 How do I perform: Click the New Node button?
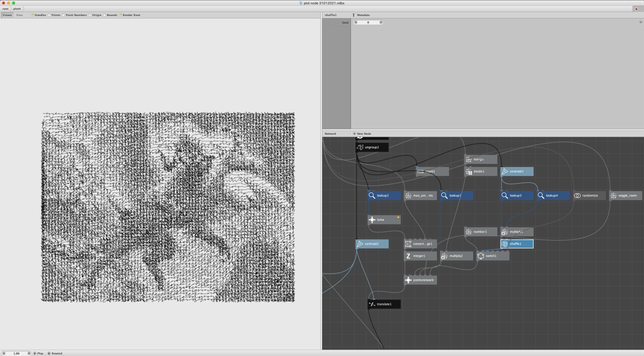click(x=362, y=134)
